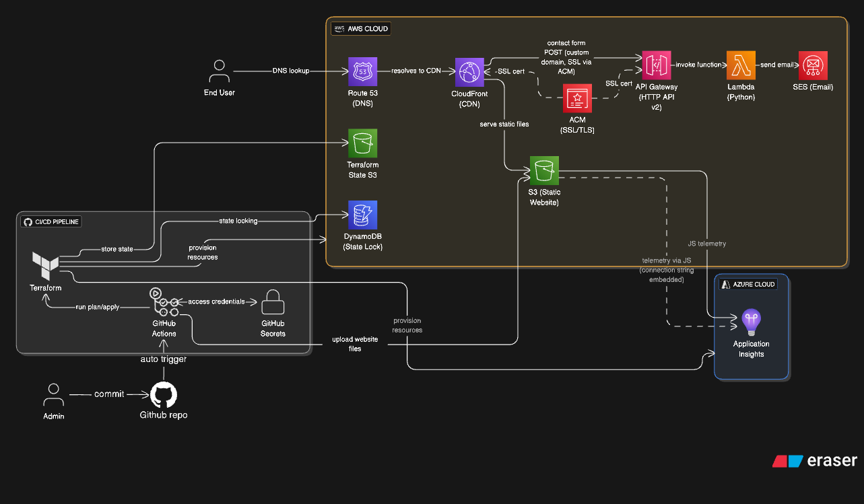Click the End User person icon

(x=219, y=71)
